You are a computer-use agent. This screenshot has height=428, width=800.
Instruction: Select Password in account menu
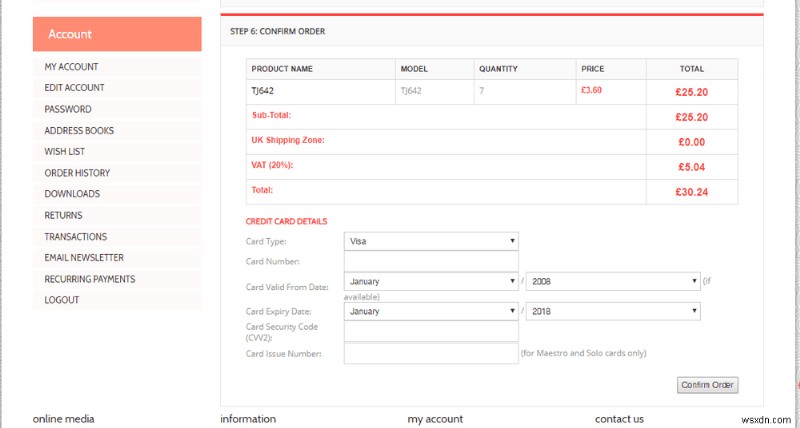click(68, 109)
